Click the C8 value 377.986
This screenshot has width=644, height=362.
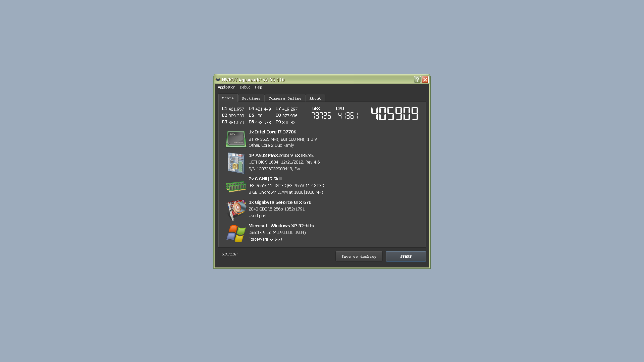coord(290,116)
